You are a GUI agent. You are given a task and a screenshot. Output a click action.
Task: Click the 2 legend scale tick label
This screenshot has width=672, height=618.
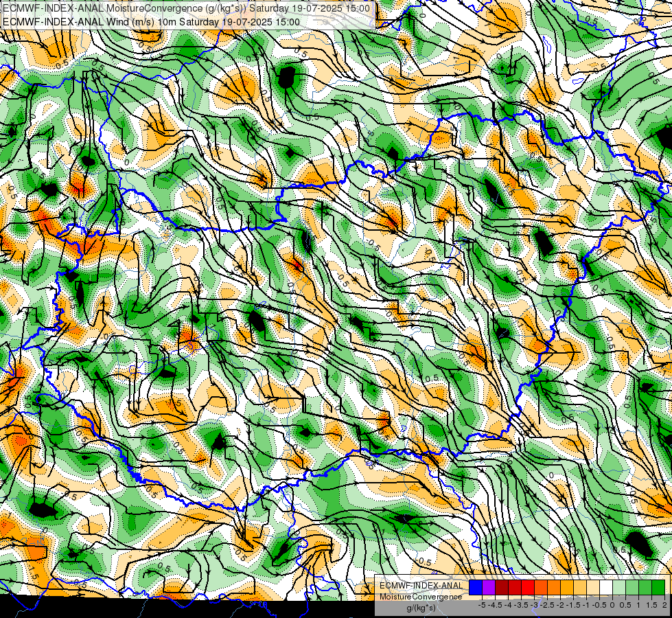coord(664,605)
